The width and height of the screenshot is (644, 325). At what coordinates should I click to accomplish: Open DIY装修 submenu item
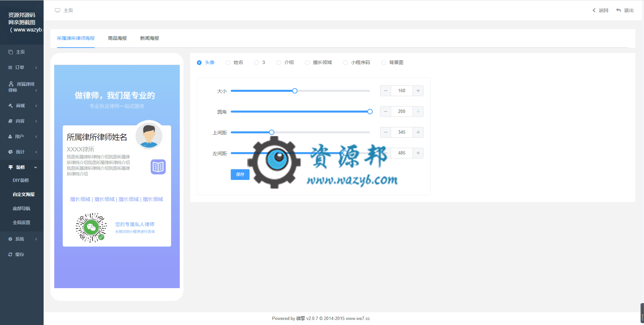21,180
